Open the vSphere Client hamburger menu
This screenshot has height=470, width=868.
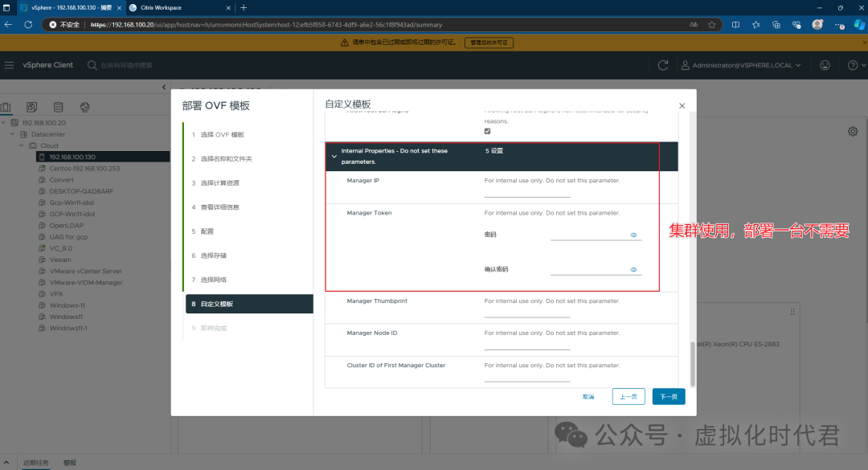[9, 65]
